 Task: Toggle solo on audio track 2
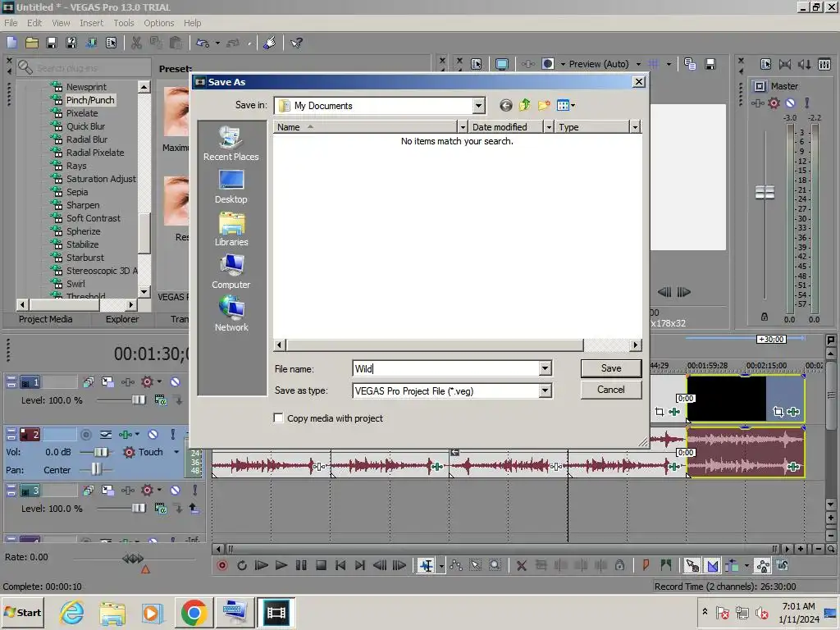172,435
